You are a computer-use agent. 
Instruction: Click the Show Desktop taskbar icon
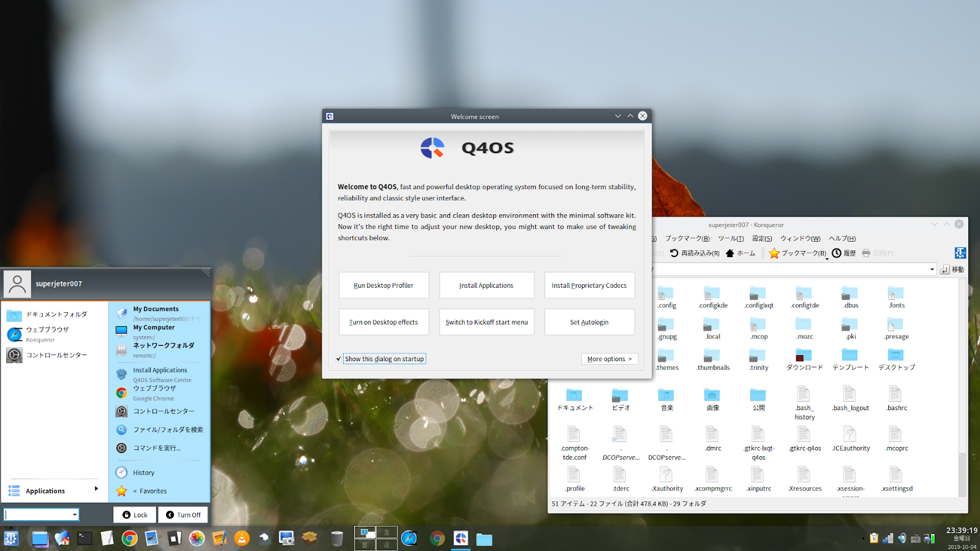click(x=40, y=538)
